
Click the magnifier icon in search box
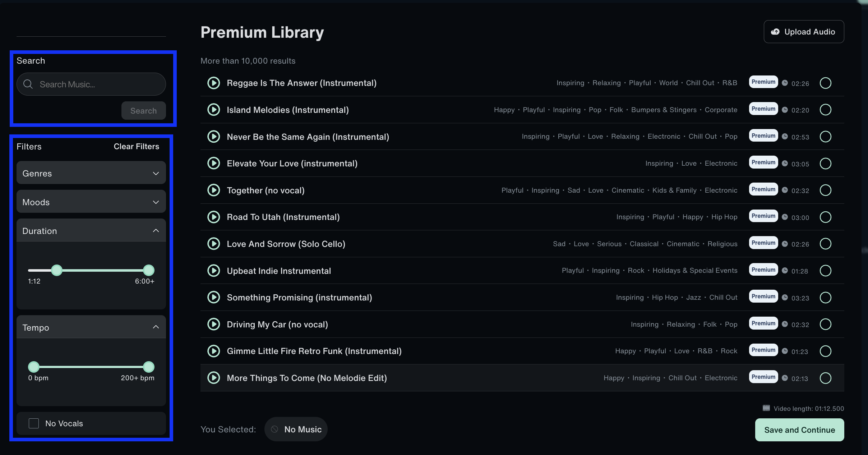[28, 84]
